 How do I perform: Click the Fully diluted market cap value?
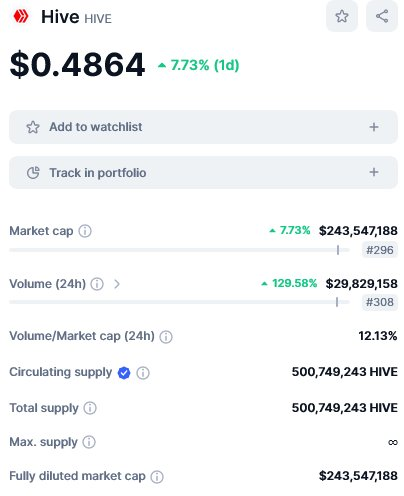tap(358, 476)
